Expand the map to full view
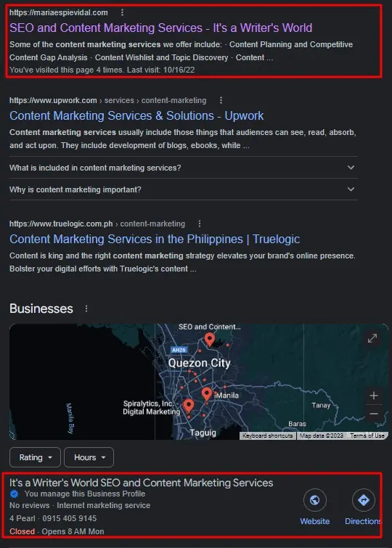Screen dimensions: 392x548 372,338
